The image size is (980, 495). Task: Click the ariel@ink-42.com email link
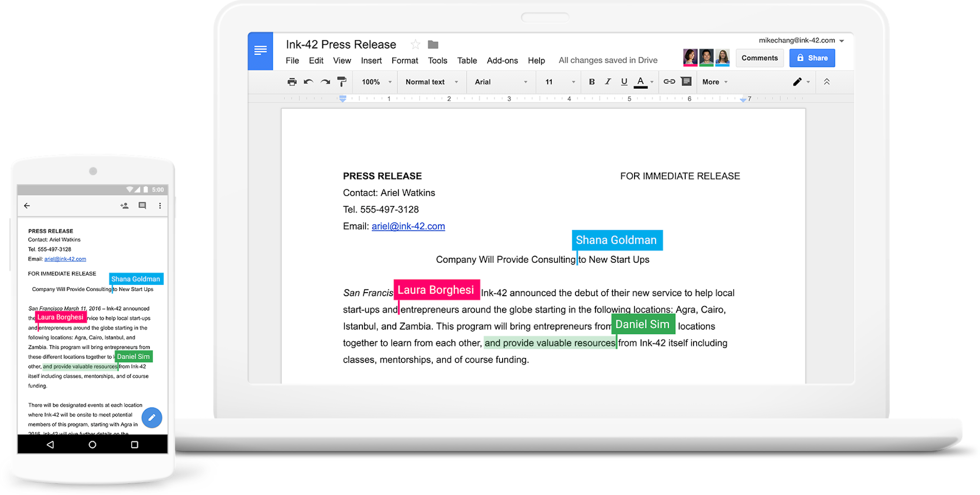[408, 226]
